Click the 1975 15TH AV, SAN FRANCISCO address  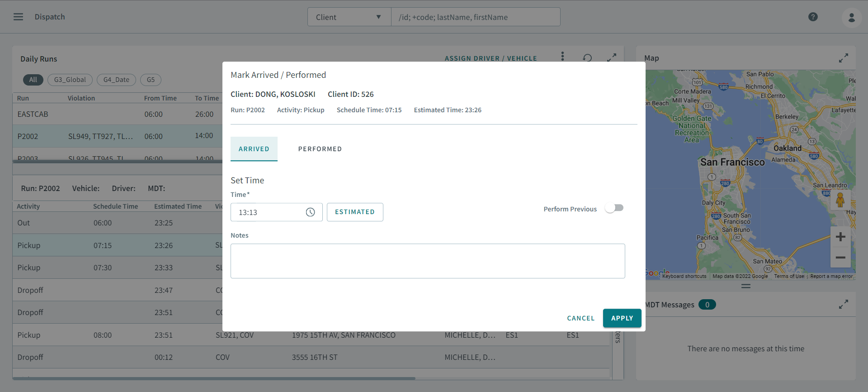tap(344, 335)
